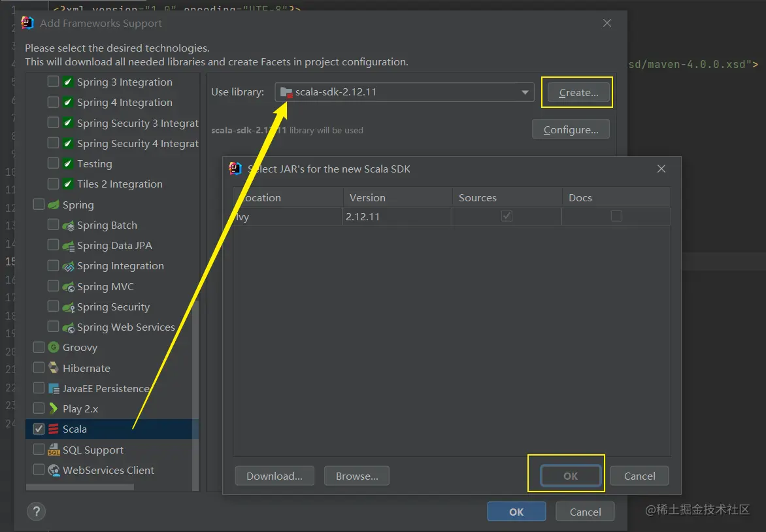Click OK in Add Frameworks Support dialog
Viewport: 766px width, 532px height.
click(x=516, y=512)
